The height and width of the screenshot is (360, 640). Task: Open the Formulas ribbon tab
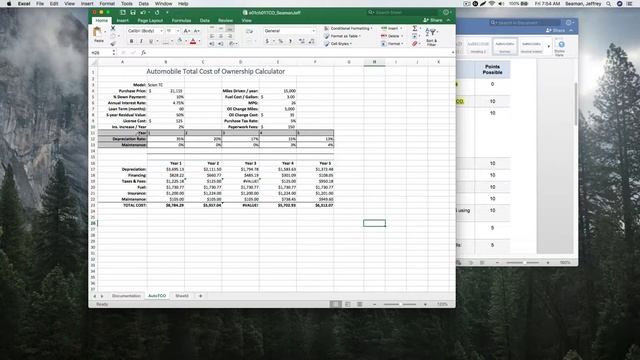pos(181,20)
